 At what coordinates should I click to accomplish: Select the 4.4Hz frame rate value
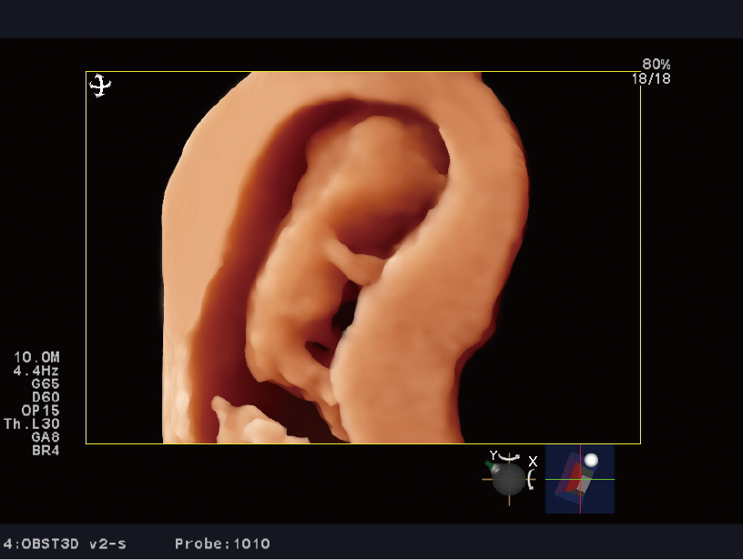[x=36, y=372]
